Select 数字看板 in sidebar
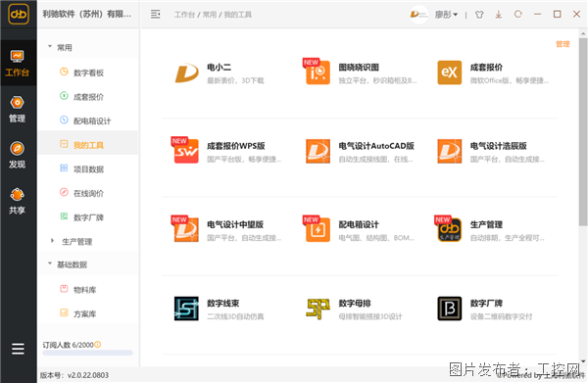Viewport: 588px width, 383px height. click(88, 72)
